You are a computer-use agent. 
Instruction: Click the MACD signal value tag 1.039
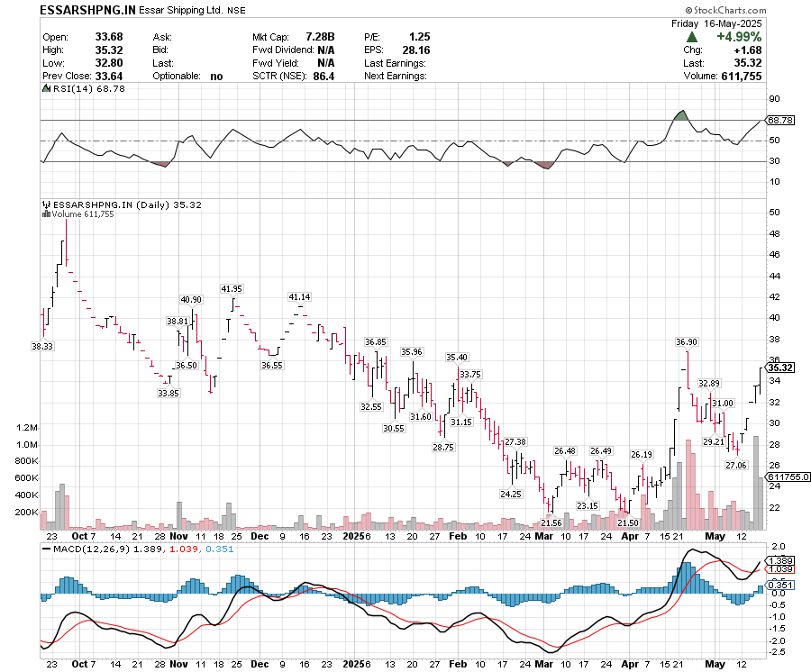point(781,569)
